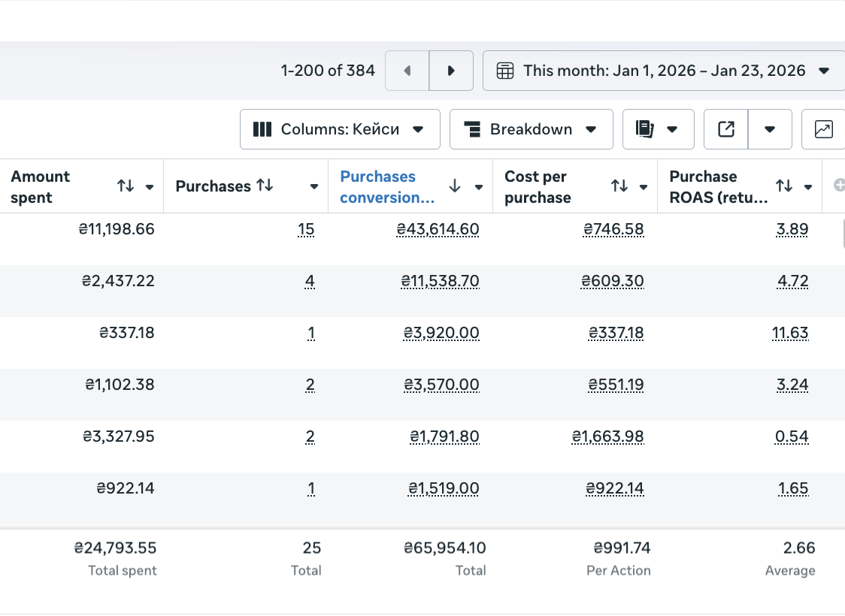Open the charts view icon
This screenshot has height=616, width=845.
[x=823, y=129]
